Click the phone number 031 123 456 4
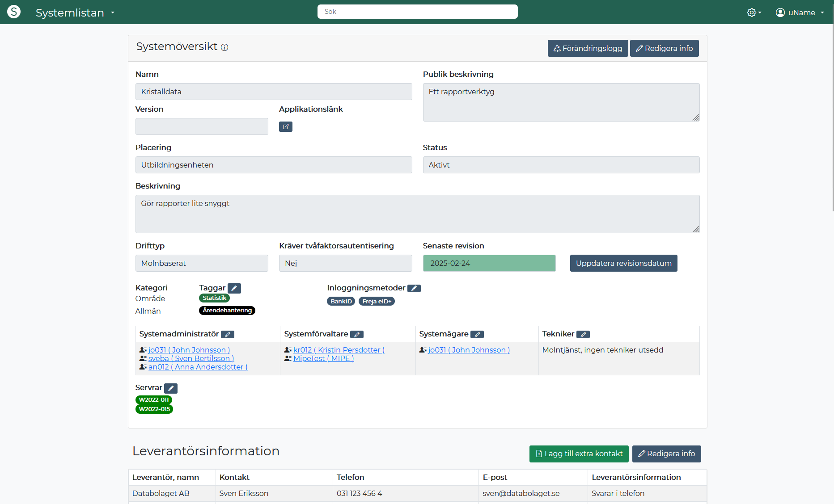This screenshot has width=834, height=504. (406, 493)
